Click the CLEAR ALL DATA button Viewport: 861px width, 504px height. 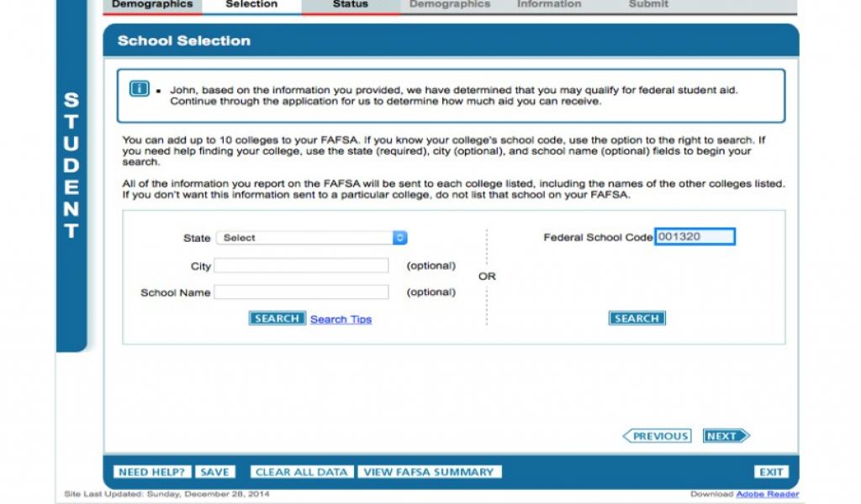[301, 472]
